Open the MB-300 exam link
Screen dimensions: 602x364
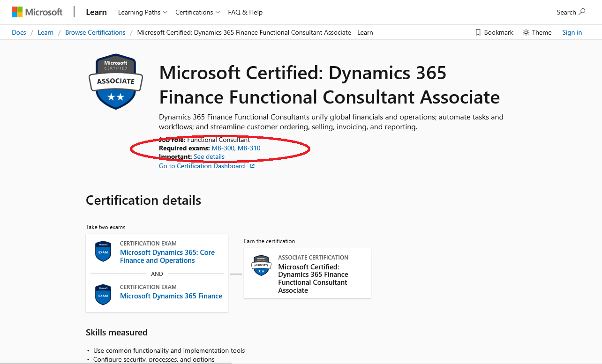click(x=223, y=148)
